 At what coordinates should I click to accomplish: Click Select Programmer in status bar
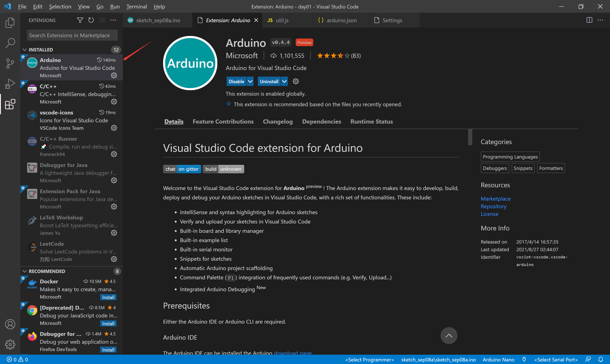coord(369,360)
